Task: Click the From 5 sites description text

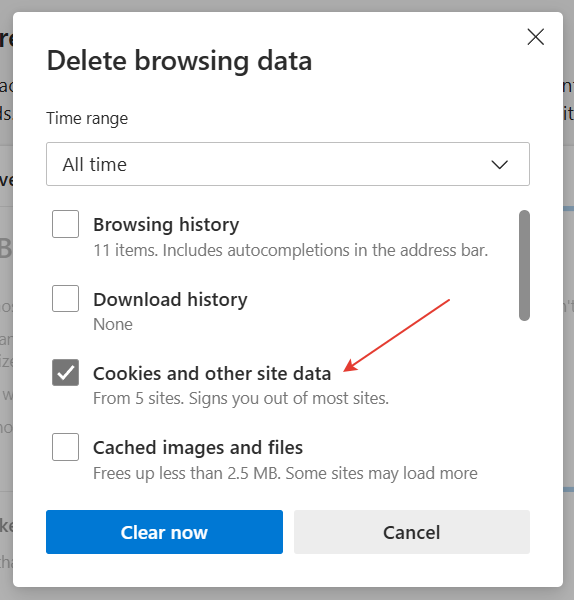Action: (241, 398)
